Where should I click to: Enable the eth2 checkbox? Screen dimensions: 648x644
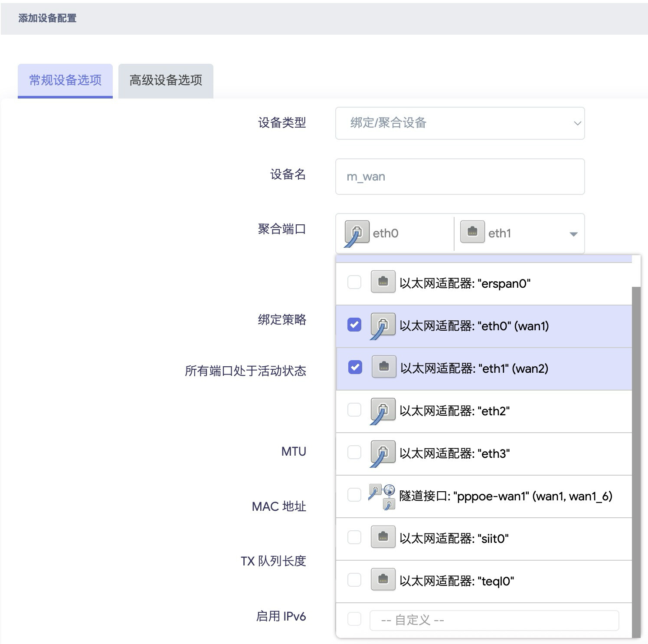point(354,410)
